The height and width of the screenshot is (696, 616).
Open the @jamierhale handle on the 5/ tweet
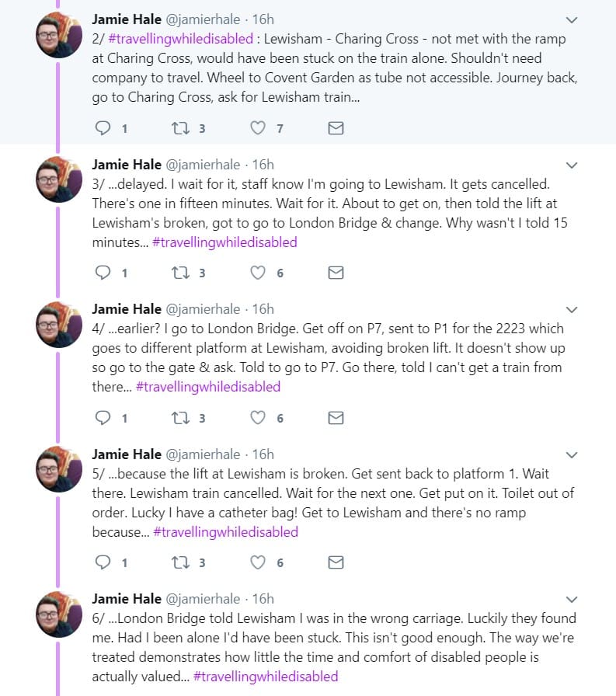(x=203, y=454)
